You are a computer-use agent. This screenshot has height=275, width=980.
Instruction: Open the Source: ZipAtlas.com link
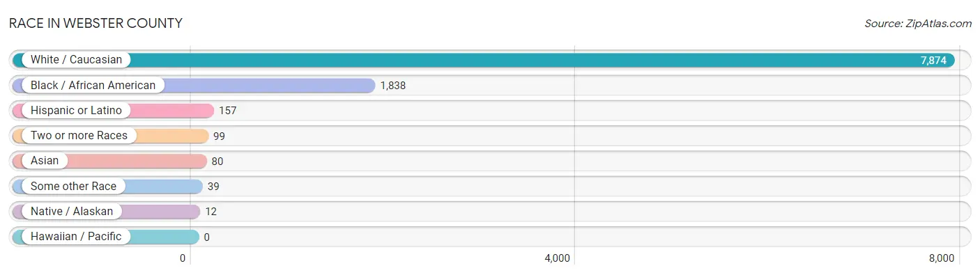coord(918,23)
